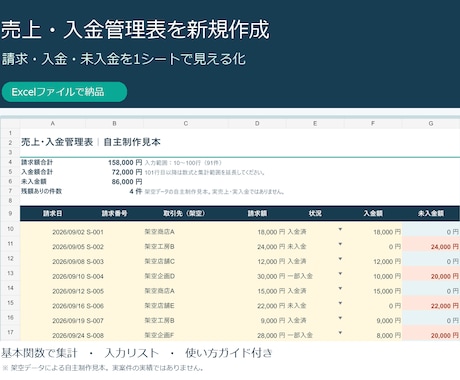The width and height of the screenshot is (460, 380).
Task: Click the 請求日 table header
Action: pos(53,214)
